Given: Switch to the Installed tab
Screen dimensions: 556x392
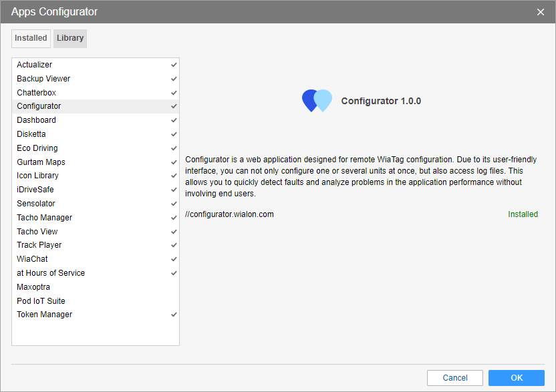Looking at the screenshot, I should click(31, 39).
